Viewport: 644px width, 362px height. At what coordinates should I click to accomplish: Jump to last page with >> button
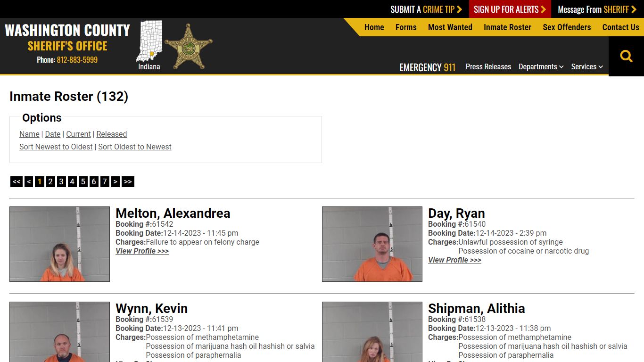pyautogui.click(x=128, y=181)
